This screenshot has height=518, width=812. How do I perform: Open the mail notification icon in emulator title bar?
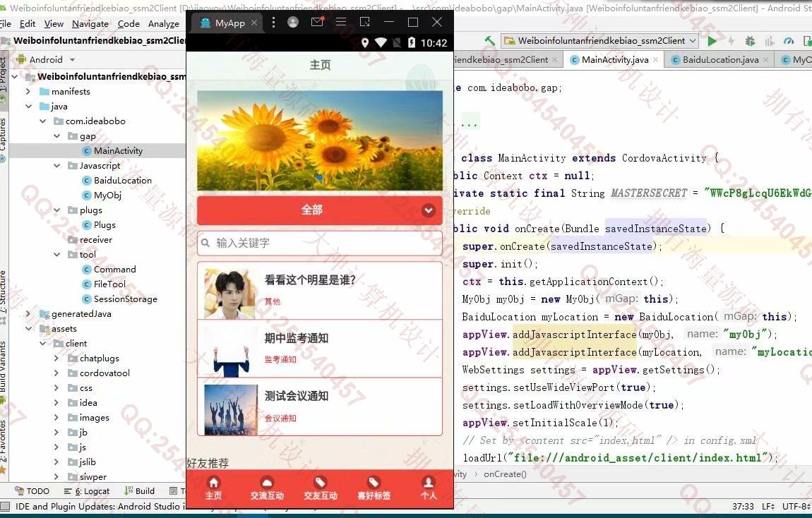(317, 22)
